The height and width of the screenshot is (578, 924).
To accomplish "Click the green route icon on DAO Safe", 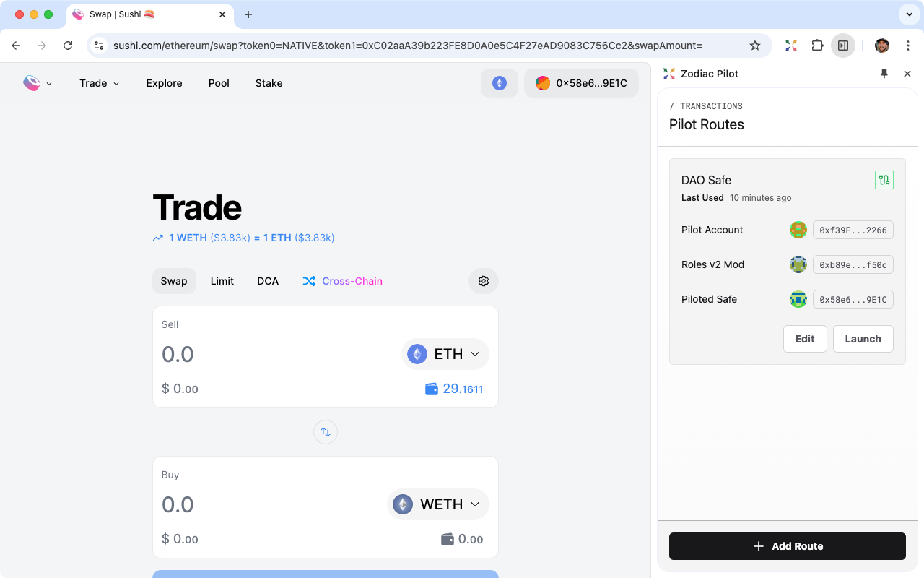I will [x=884, y=180].
